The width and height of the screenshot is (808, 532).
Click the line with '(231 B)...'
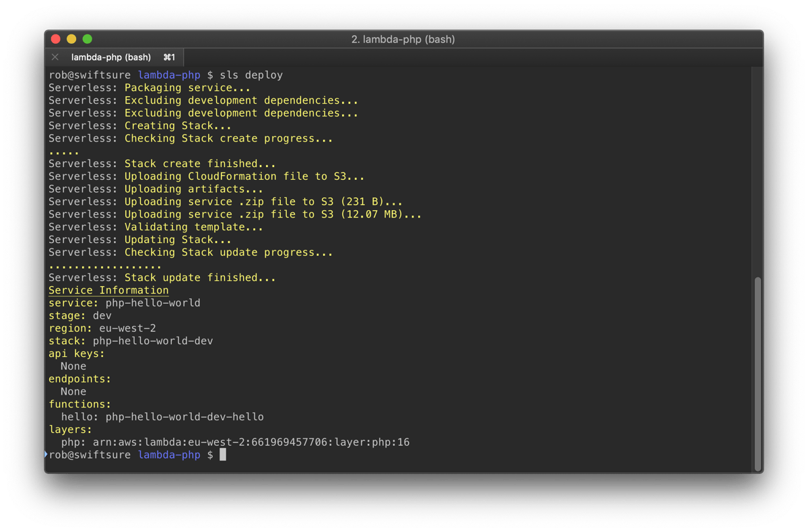(226, 202)
